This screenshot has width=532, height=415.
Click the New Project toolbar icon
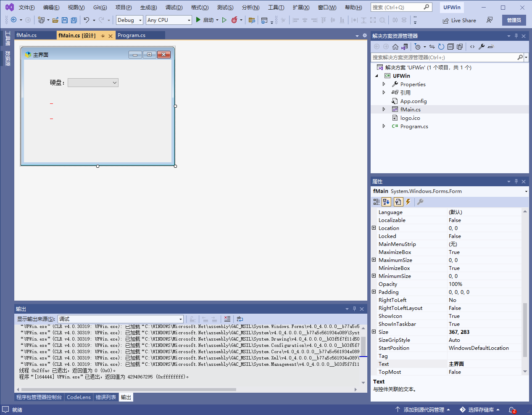(x=41, y=20)
